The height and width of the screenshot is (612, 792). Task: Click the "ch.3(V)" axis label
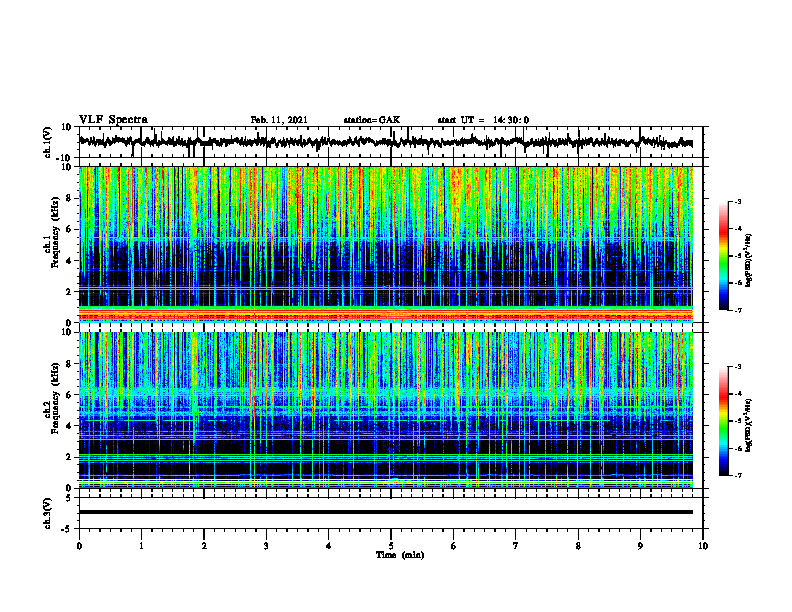[48, 513]
